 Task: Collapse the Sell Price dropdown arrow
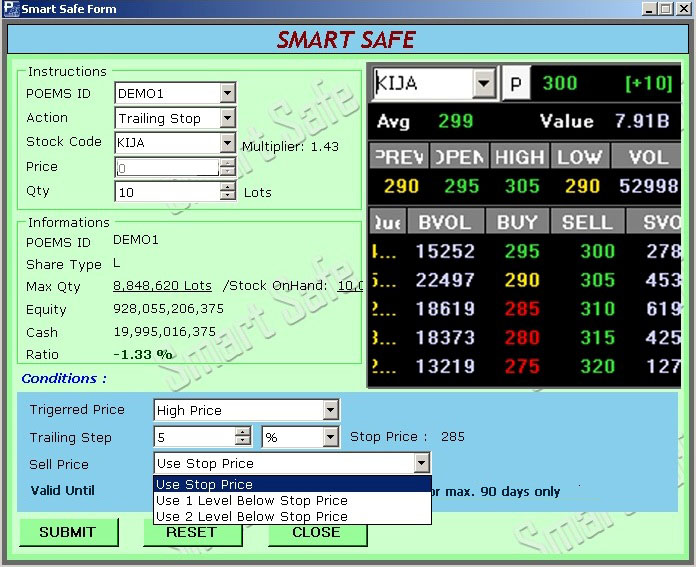tap(422, 463)
